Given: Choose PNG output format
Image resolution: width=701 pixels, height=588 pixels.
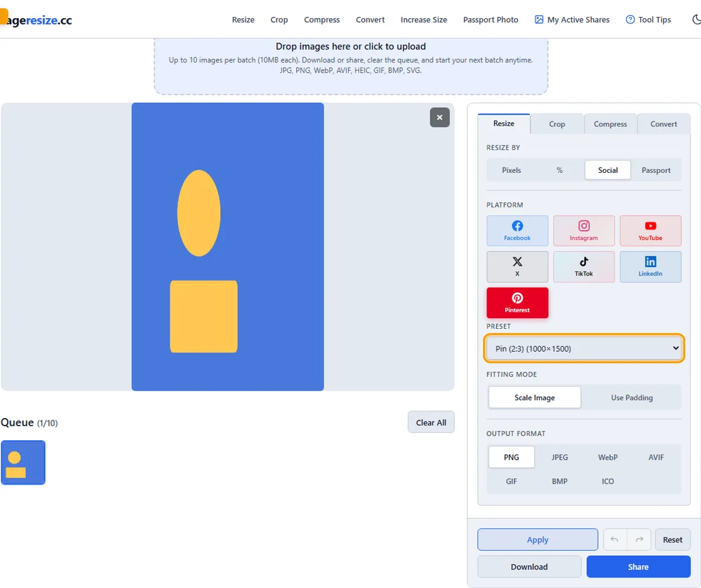Looking at the screenshot, I should [511, 457].
